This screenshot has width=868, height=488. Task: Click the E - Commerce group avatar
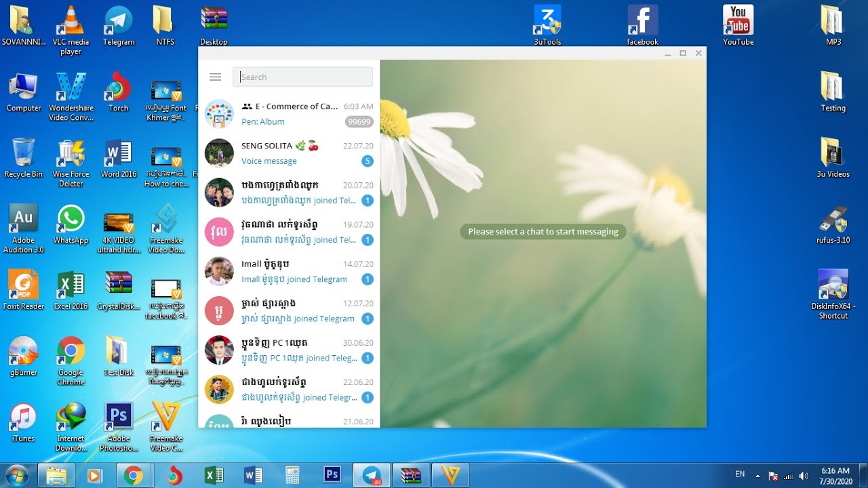(219, 114)
